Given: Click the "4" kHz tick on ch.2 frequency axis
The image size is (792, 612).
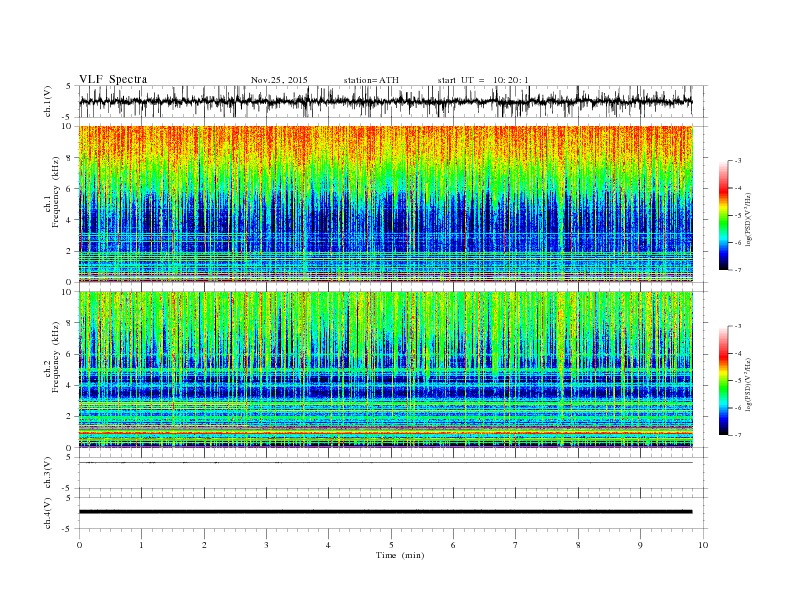Looking at the screenshot, I should (x=70, y=385).
